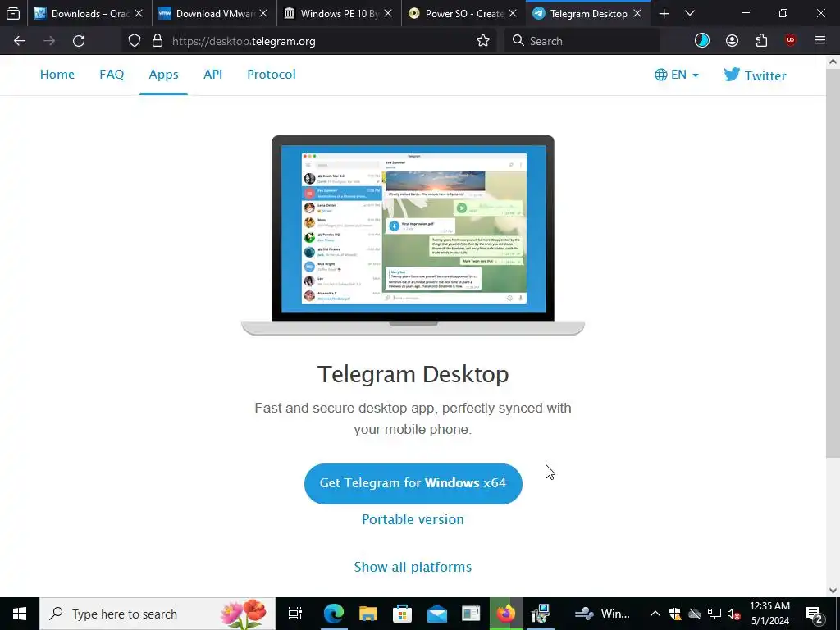Click Show all platforms
This screenshot has width=840, height=630.
(x=413, y=567)
